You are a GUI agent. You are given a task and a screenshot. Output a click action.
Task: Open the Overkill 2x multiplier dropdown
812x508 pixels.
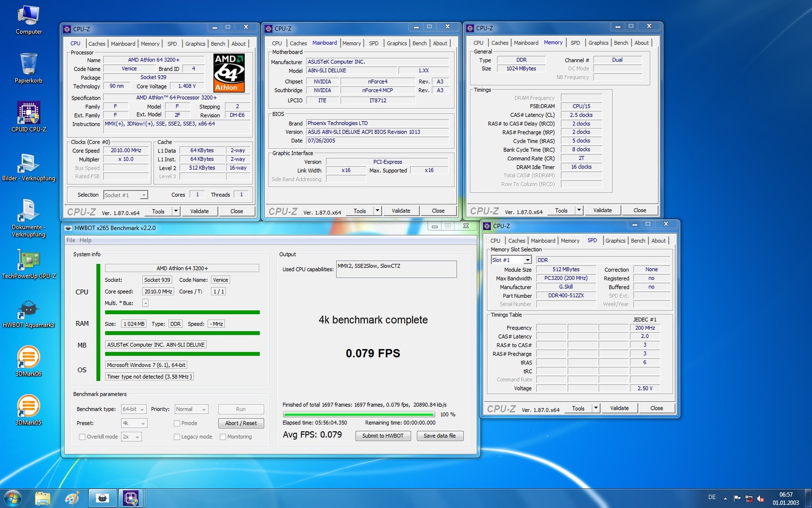(131, 437)
